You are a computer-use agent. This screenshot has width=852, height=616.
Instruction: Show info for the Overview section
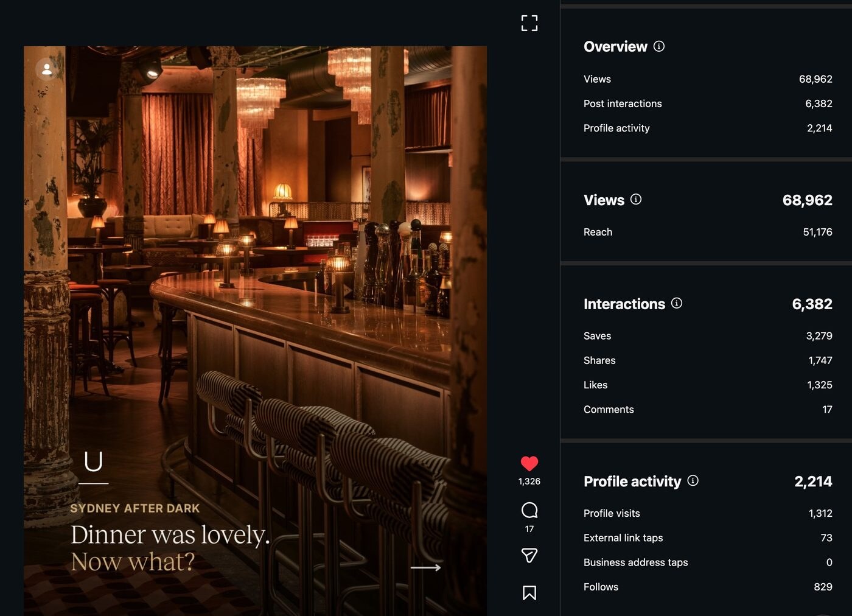pos(659,46)
